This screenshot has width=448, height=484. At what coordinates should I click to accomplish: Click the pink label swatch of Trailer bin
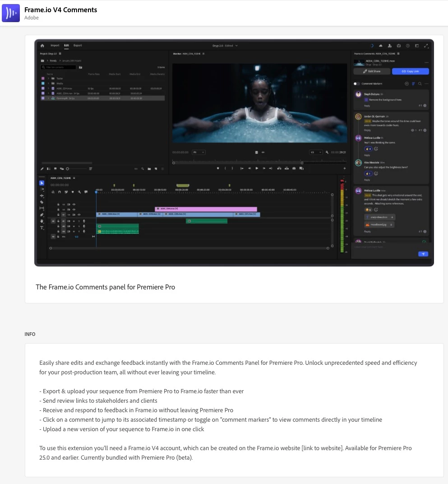(x=43, y=79)
